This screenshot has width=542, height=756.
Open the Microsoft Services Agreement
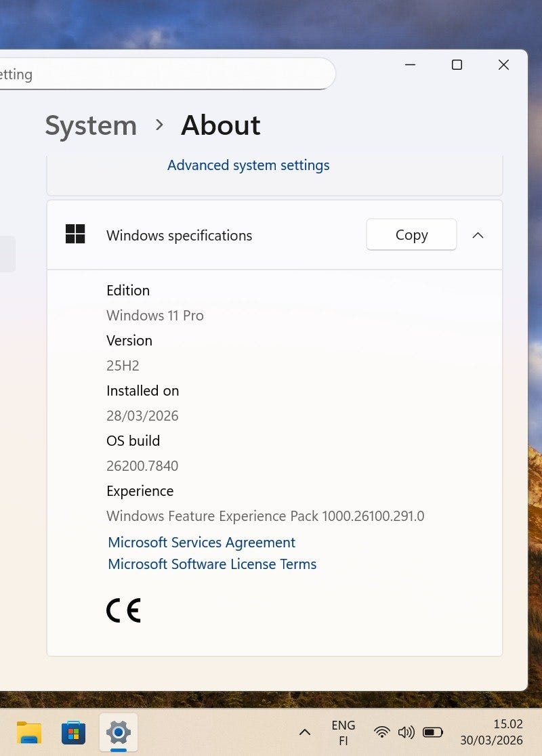click(x=201, y=543)
